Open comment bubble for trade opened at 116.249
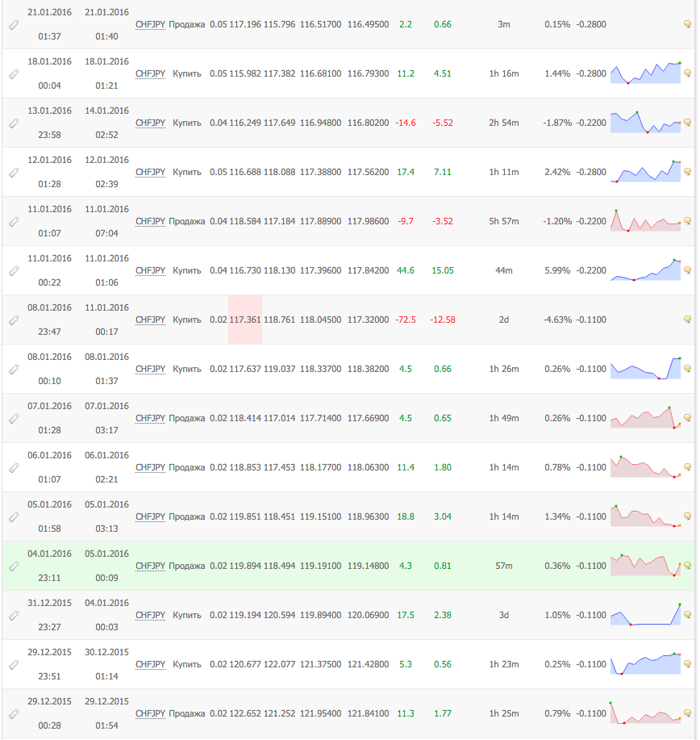This screenshot has height=740, width=700. [x=687, y=123]
